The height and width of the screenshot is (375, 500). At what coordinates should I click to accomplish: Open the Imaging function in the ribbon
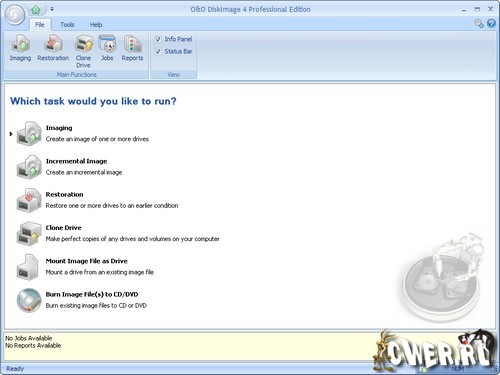[x=20, y=48]
